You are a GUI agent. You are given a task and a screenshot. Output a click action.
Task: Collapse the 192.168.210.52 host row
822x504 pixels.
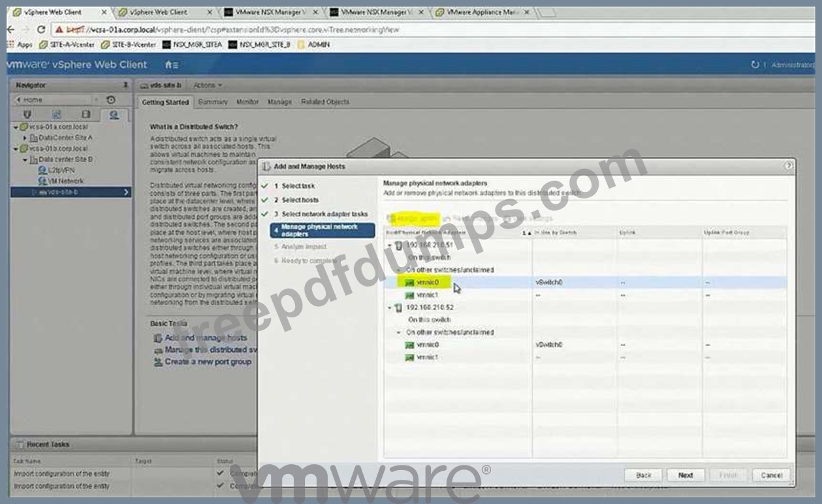(x=390, y=307)
